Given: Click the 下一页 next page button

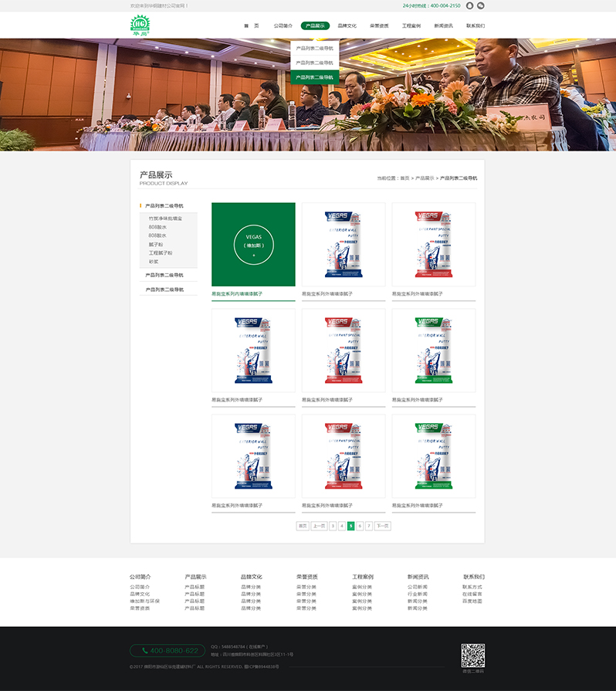Looking at the screenshot, I should (x=382, y=526).
